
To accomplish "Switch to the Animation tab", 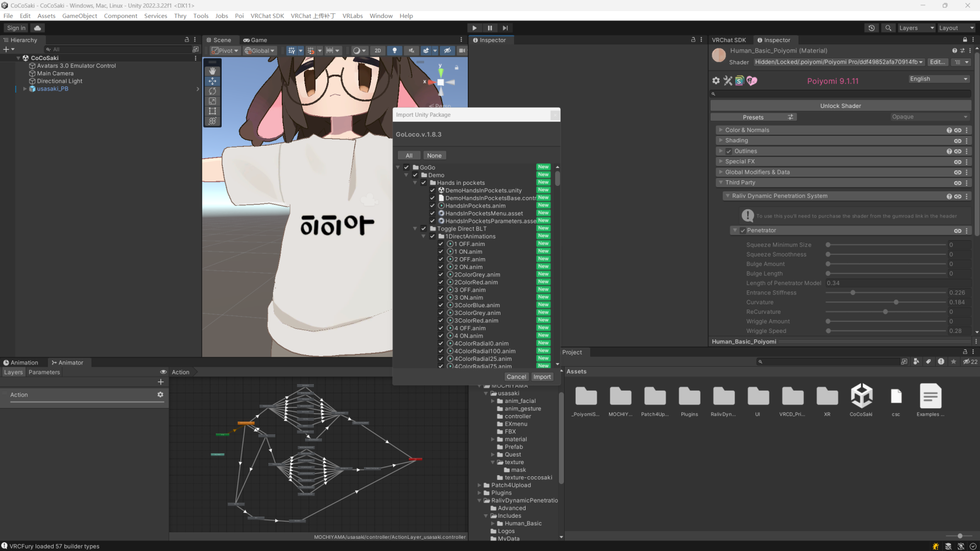I will 20,363.
